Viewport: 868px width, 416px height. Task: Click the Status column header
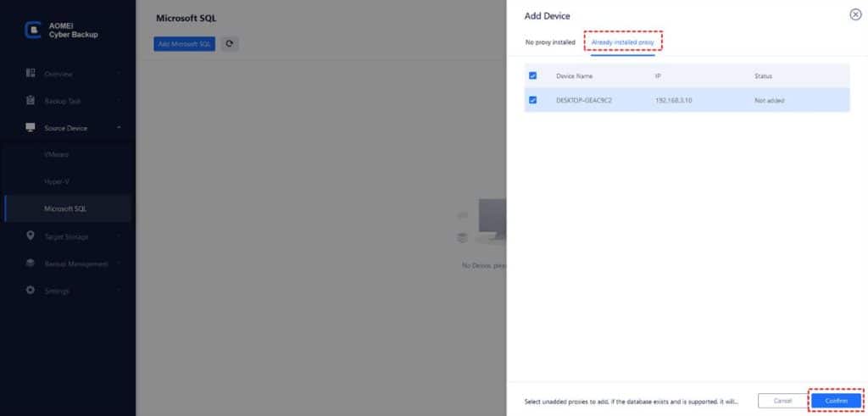763,75
